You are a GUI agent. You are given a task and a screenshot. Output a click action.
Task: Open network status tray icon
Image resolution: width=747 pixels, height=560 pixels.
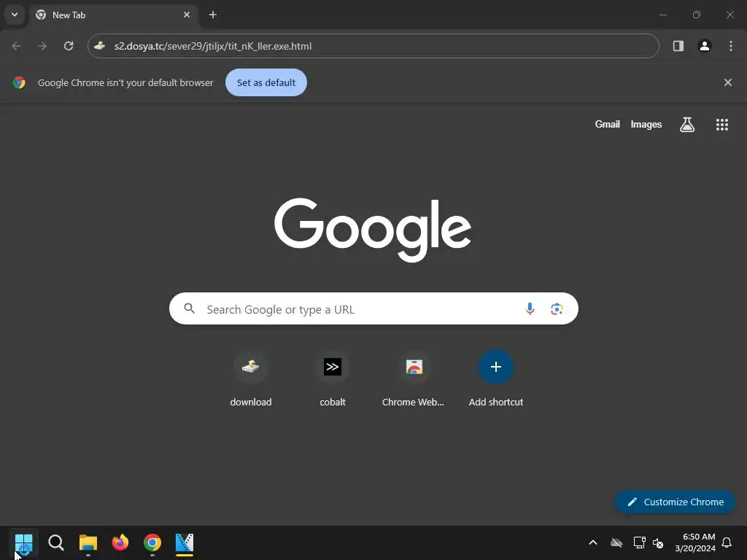click(639, 542)
